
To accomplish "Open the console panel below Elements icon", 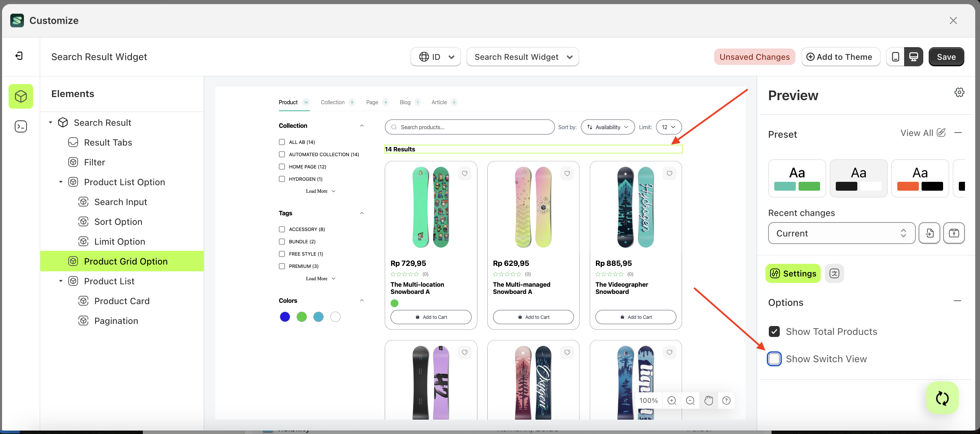I will [21, 126].
